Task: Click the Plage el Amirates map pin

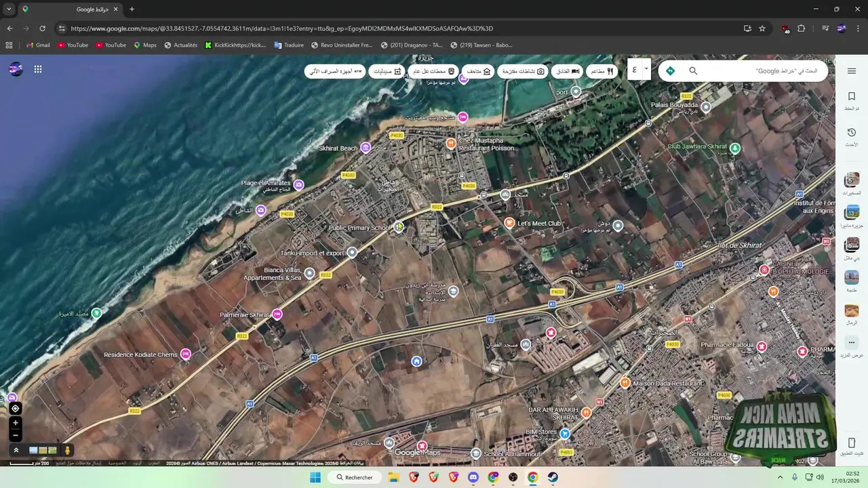Action: coord(298,184)
